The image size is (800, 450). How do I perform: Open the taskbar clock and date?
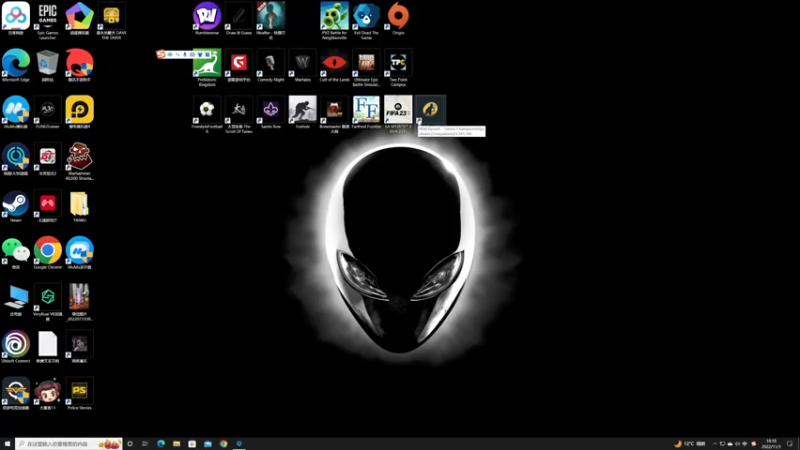point(771,444)
